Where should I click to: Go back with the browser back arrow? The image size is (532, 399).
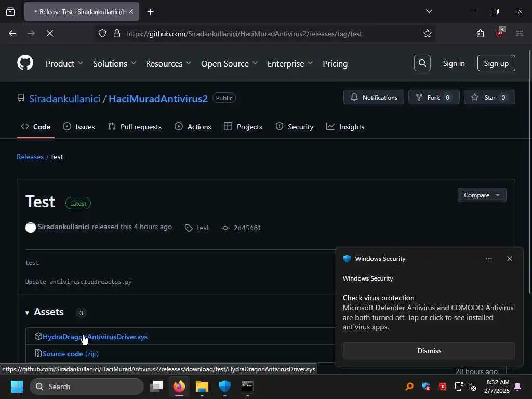tap(12, 33)
